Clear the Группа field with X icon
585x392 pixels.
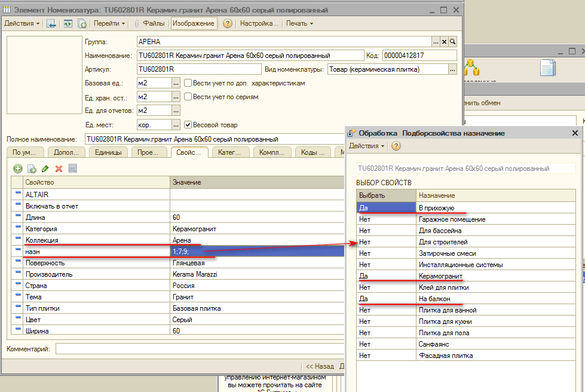(444, 42)
